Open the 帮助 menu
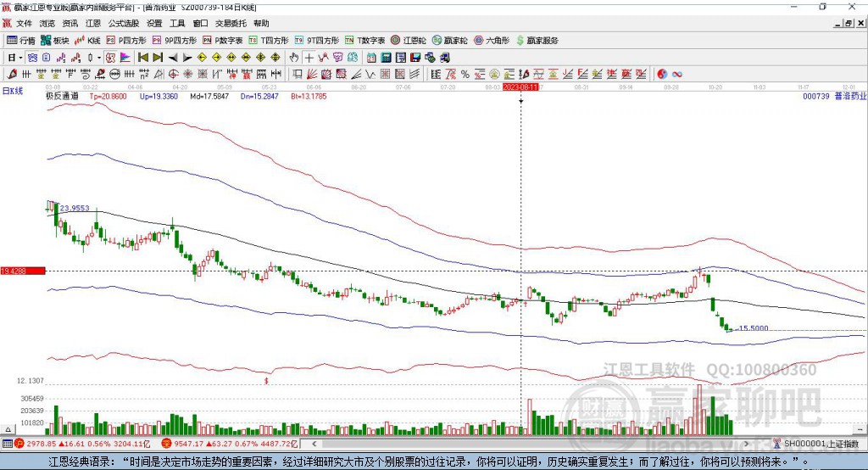Screen dimensions: 868x470 click(261, 23)
